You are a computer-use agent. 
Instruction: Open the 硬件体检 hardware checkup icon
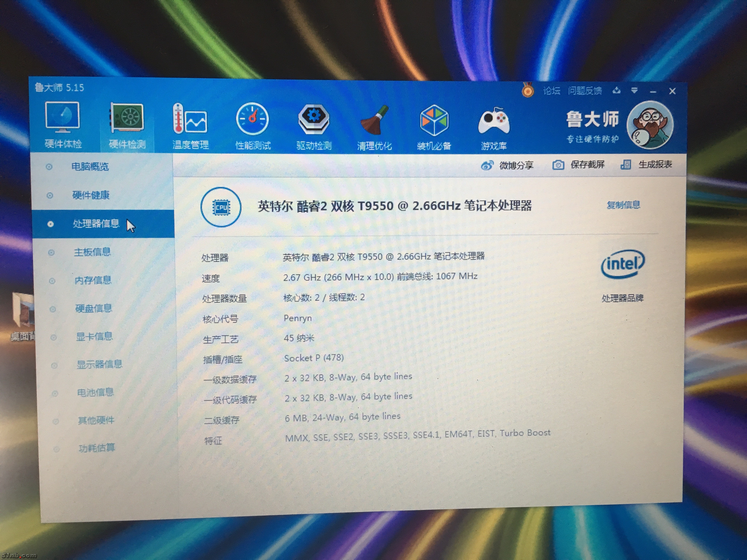click(63, 125)
